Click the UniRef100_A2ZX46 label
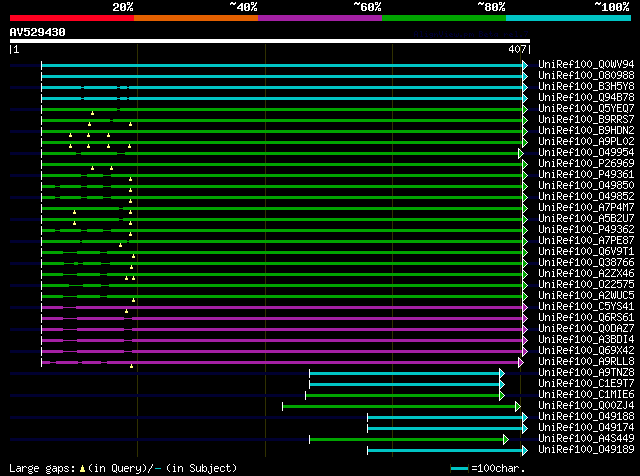The height and width of the screenshot is (476, 640). click(586, 274)
